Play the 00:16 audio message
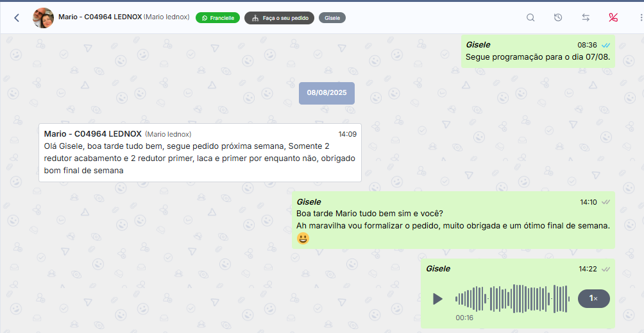Viewport: 644px width, 333px height. 437,298
